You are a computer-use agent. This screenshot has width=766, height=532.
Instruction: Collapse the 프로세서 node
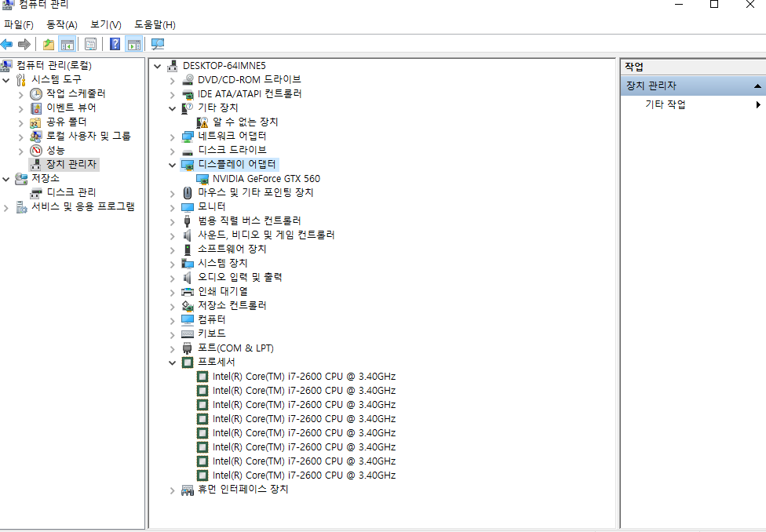pos(173,363)
